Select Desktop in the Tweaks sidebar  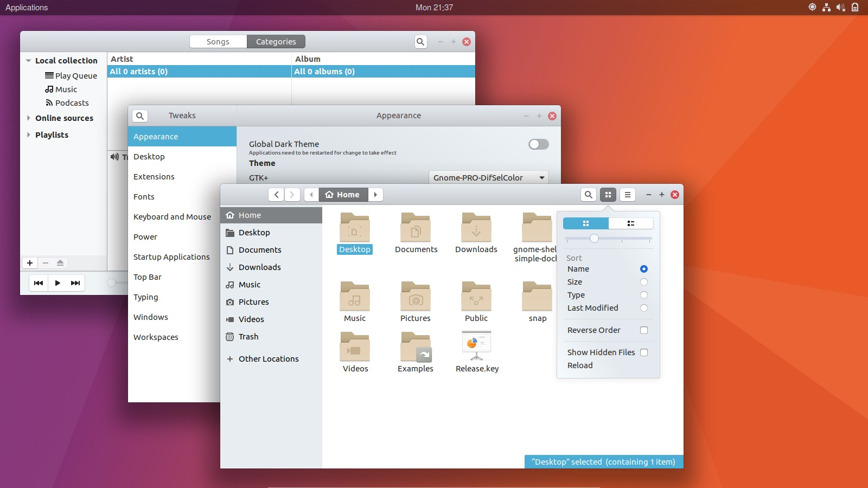(182, 157)
